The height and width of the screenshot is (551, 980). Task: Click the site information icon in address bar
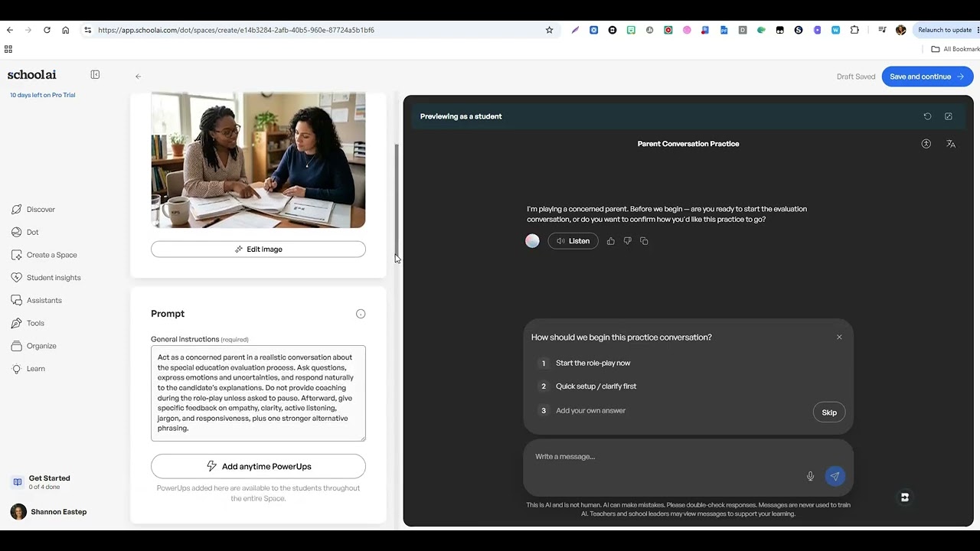click(x=87, y=30)
